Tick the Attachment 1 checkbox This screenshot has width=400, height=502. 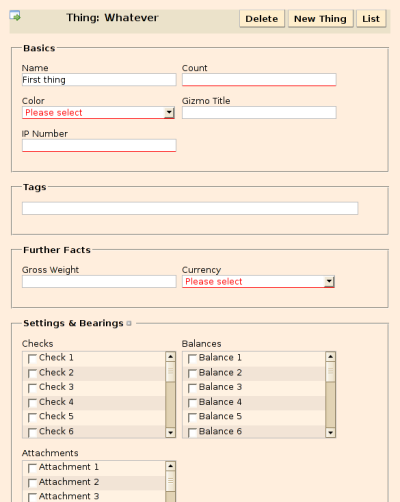[32, 468]
